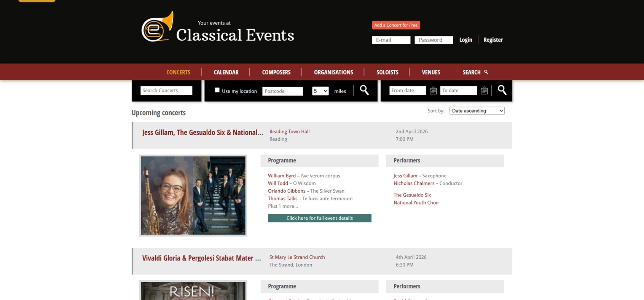Open the Date ascending sort dropdown
The height and width of the screenshot is (300, 644).
pyautogui.click(x=477, y=110)
